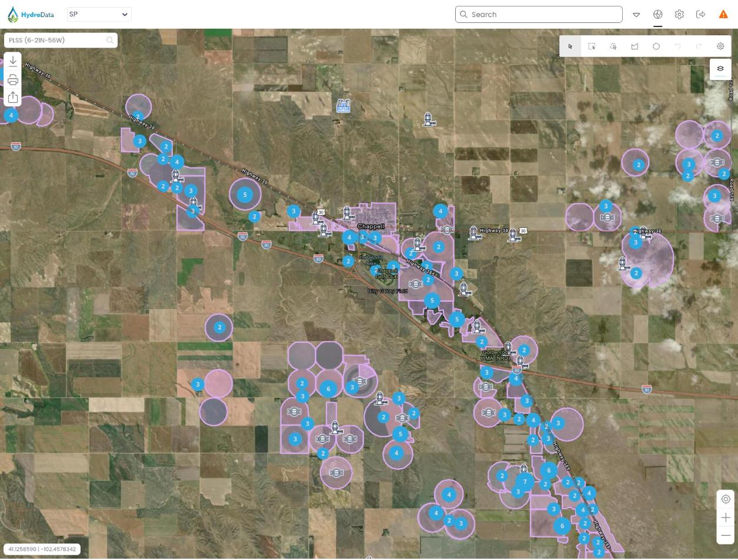Image resolution: width=738 pixels, height=560 pixels.
Task: Open the HydroData logo home link
Action: click(31, 14)
